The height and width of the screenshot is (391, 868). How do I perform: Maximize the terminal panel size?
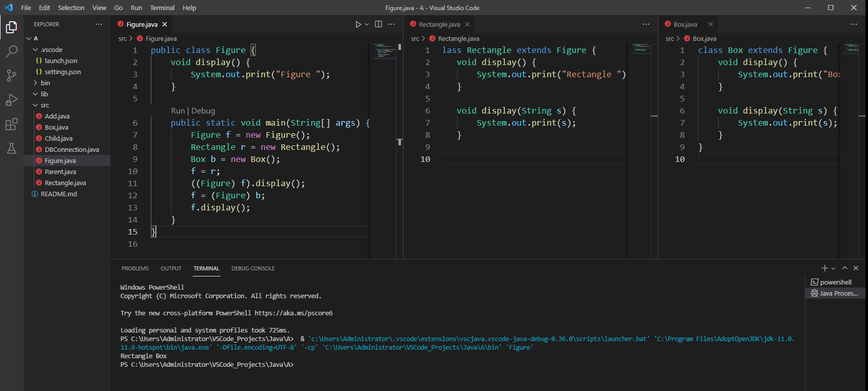[845, 268]
